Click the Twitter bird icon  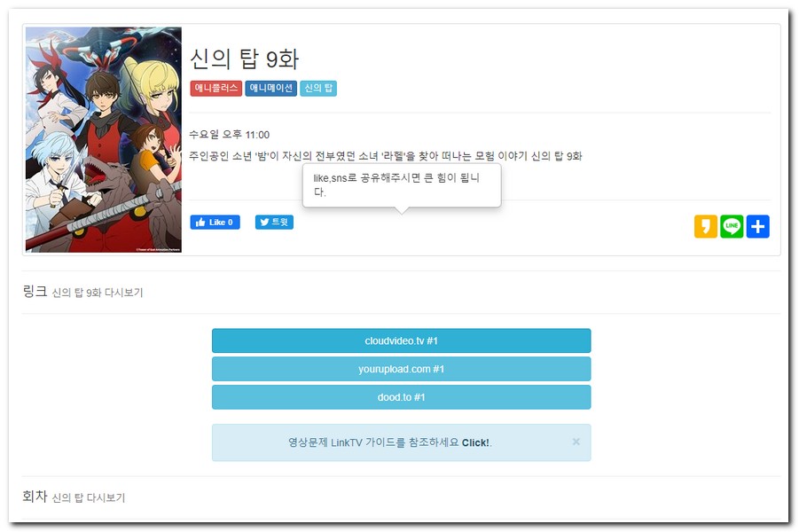tap(264, 223)
